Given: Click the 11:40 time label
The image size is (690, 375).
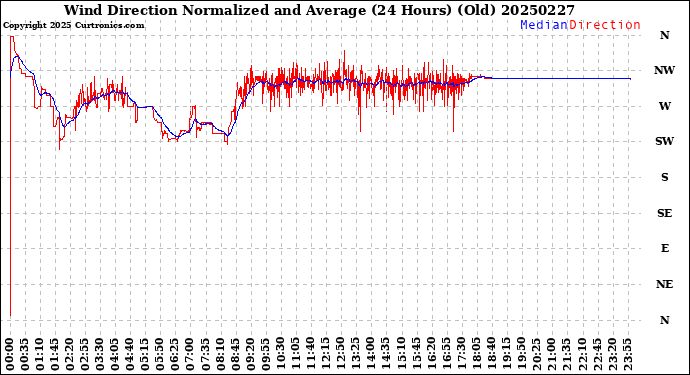Looking at the screenshot, I should point(311,354).
